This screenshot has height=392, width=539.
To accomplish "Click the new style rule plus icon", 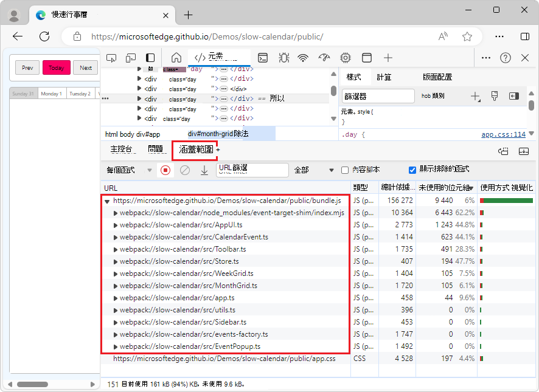I will [x=475, y=95].
